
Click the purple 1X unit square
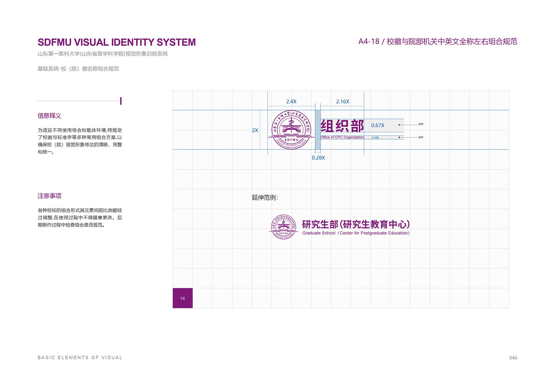pyautogui.click(x=183, y=298)
